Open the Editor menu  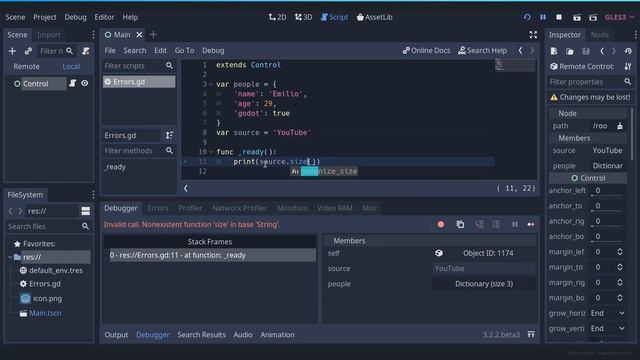[x=104, y=17]
